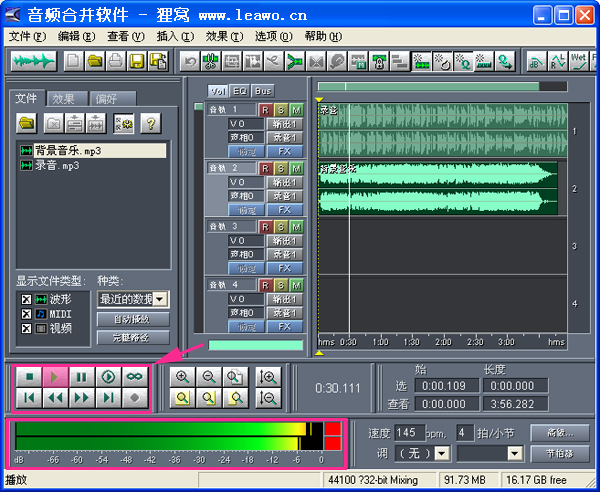Viewport: 600px width, 492px height.
Task: Click the blank page new session icon
Action: (x=73, y=61)
